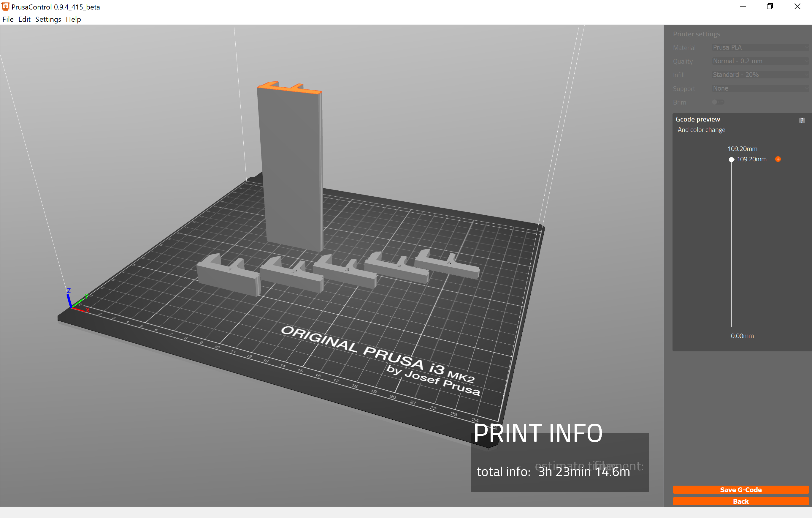Click the Save G-Code button

[740, 489]
